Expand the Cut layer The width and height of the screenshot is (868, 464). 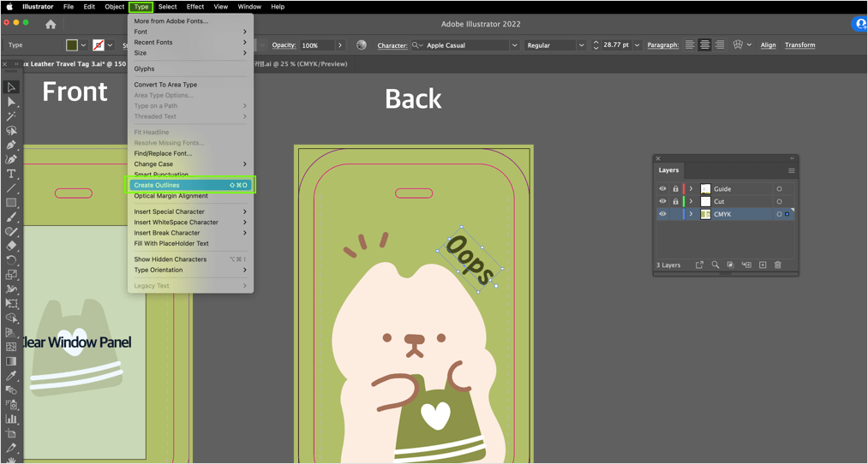[691, 201]
